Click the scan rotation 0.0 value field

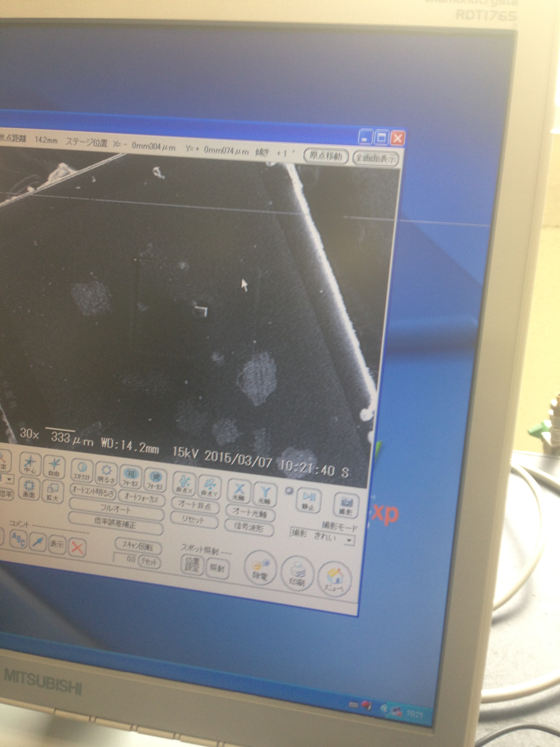pyautogui.click(x=125, y=559)
